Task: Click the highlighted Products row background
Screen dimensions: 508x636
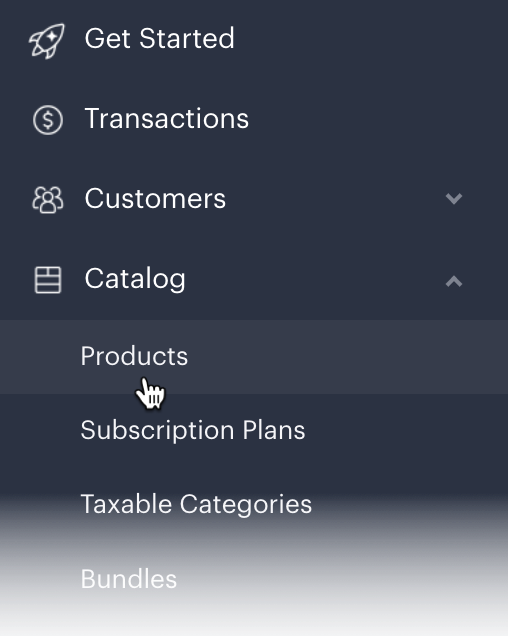Action: [x=254, y=357]
